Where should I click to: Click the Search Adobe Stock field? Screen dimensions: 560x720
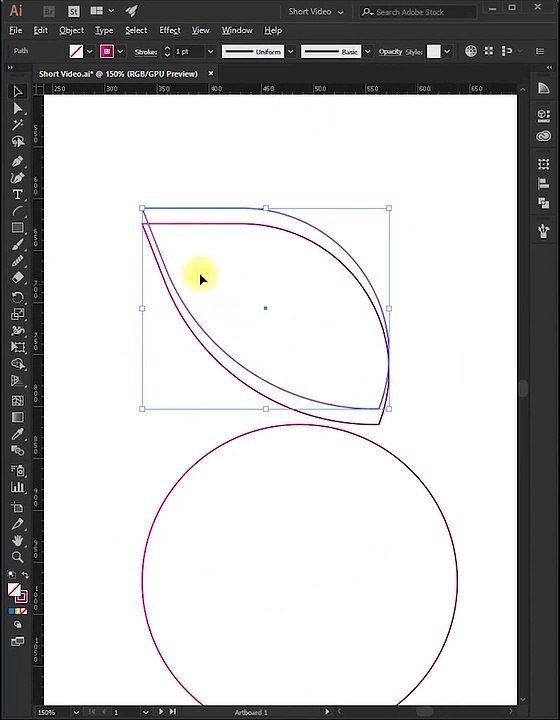417,12
